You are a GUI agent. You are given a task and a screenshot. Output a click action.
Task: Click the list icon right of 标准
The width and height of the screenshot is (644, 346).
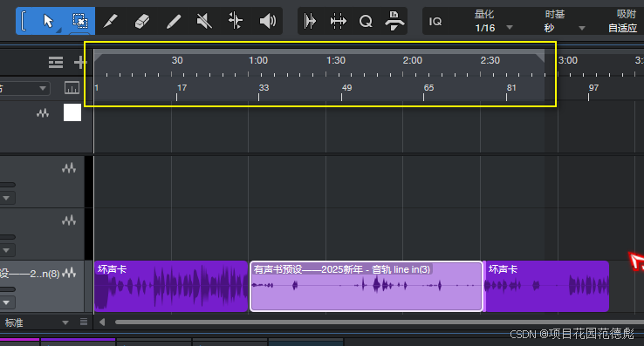tap(84, 322)
